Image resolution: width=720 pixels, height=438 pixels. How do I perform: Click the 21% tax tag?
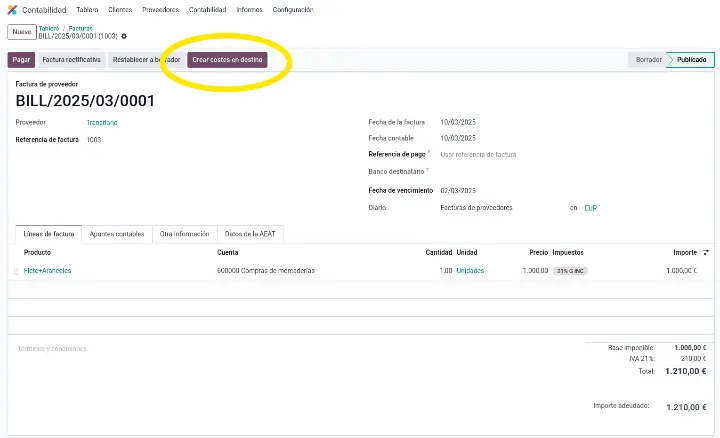pos(570,271)
